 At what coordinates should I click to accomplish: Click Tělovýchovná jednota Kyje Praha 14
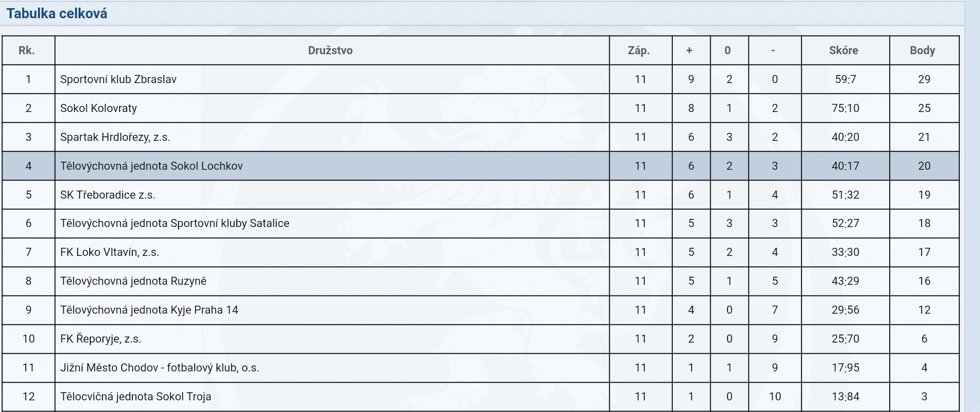point(149,310)
